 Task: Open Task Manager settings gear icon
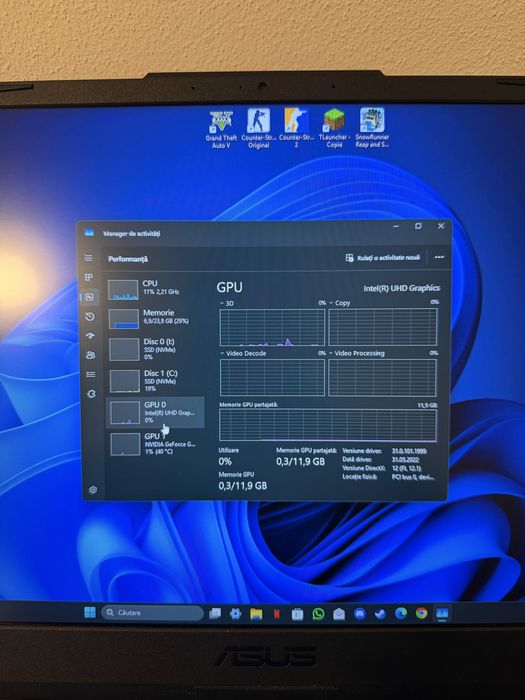[x=93, y=489]
